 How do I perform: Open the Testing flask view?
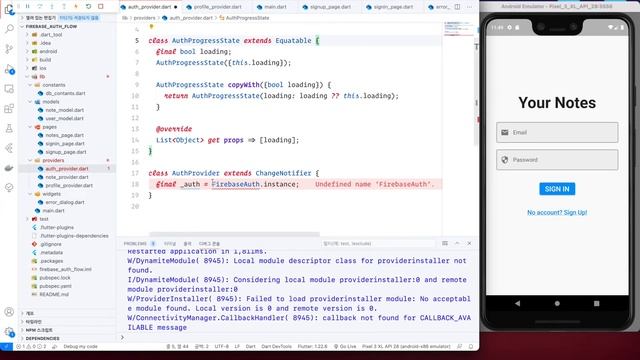point(9,129)
